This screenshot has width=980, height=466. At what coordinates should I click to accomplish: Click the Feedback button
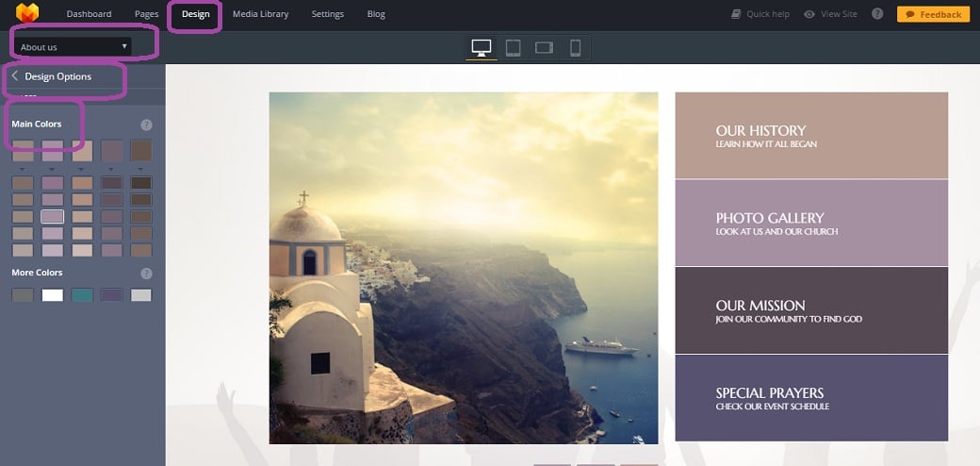[x=933, y=14]
